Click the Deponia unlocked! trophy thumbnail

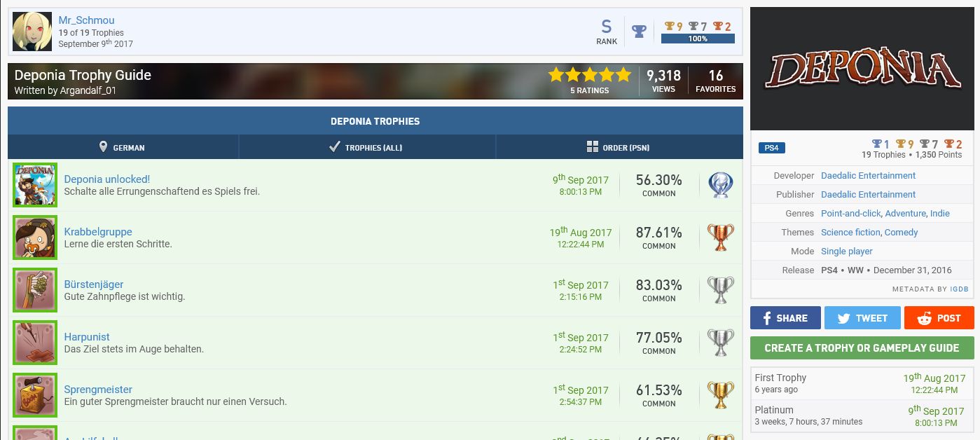(x=35, y=185)
